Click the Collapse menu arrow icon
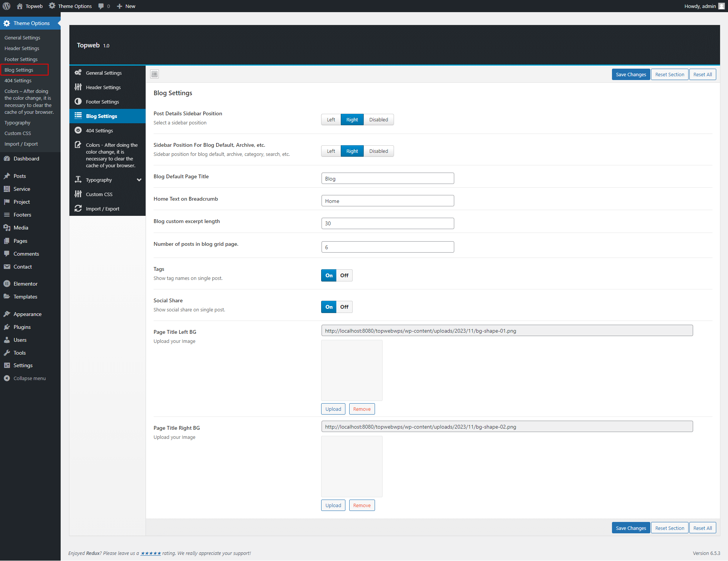 (x=7, y=378)
